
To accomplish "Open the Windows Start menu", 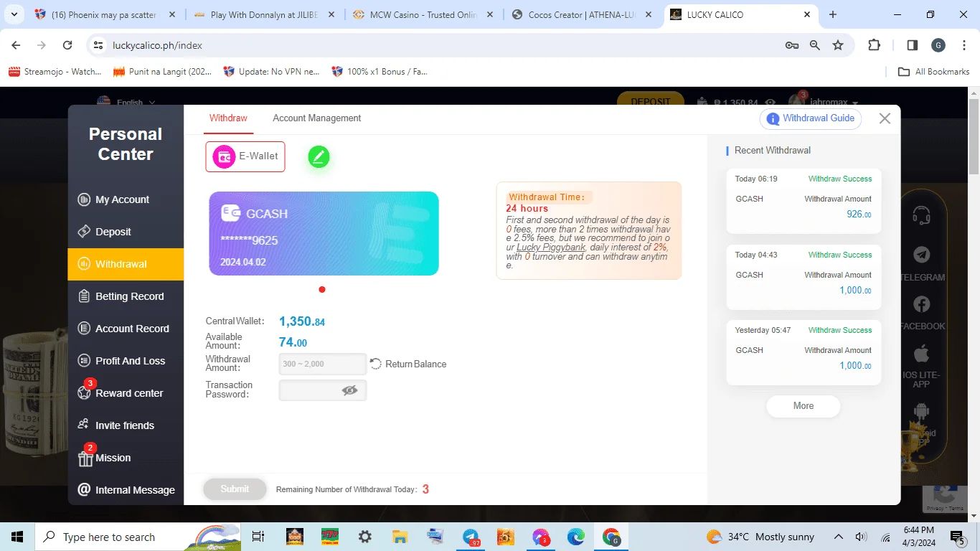I will coord(17,537).
